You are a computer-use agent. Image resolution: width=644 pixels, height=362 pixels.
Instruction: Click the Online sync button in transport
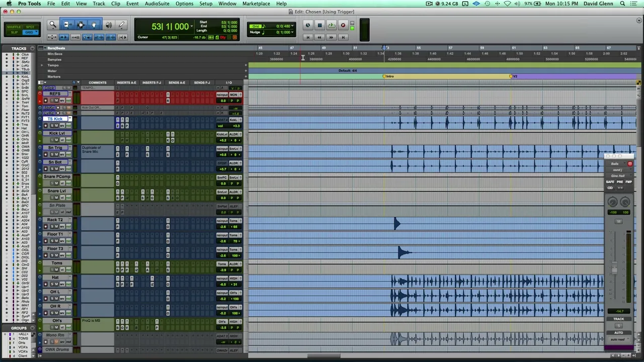pos(307,25)
